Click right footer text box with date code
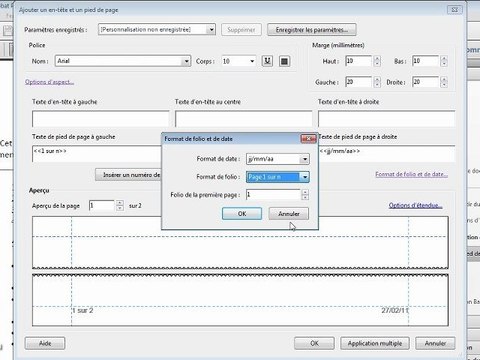 pyautogui.click(x=387, y=154)
